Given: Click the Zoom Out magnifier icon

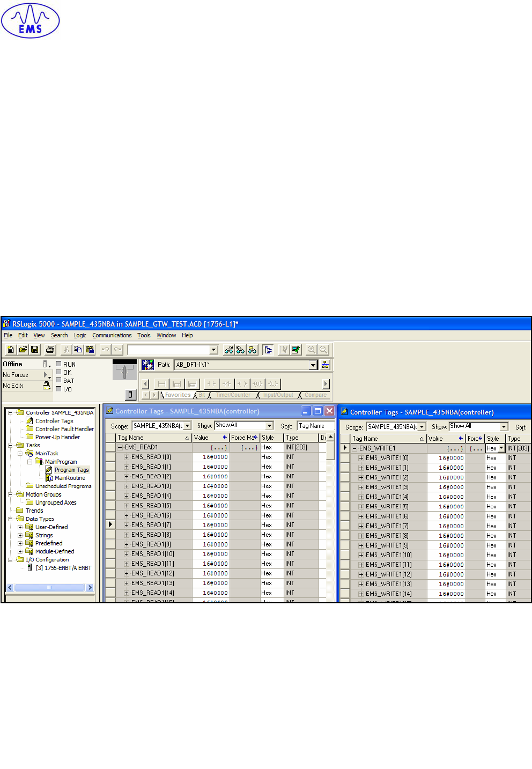Looking at the screenshot, I should tap(323, 350).
